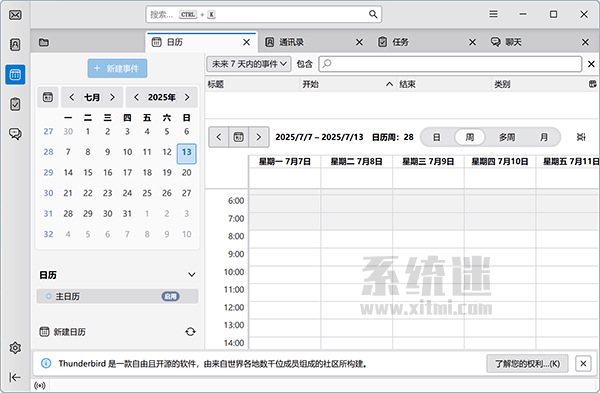
Task: Click the 新建事件 button
Action: click(117, 68)
